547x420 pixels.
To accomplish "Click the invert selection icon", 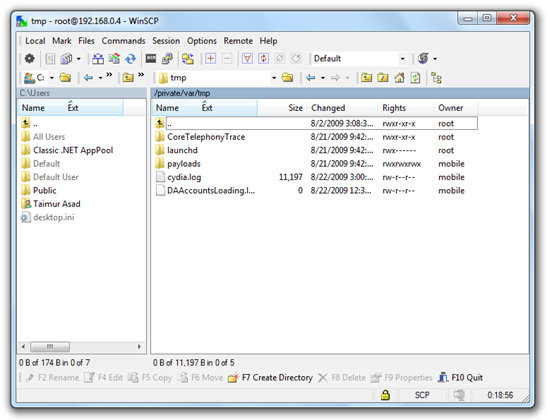I will point(263,59).
